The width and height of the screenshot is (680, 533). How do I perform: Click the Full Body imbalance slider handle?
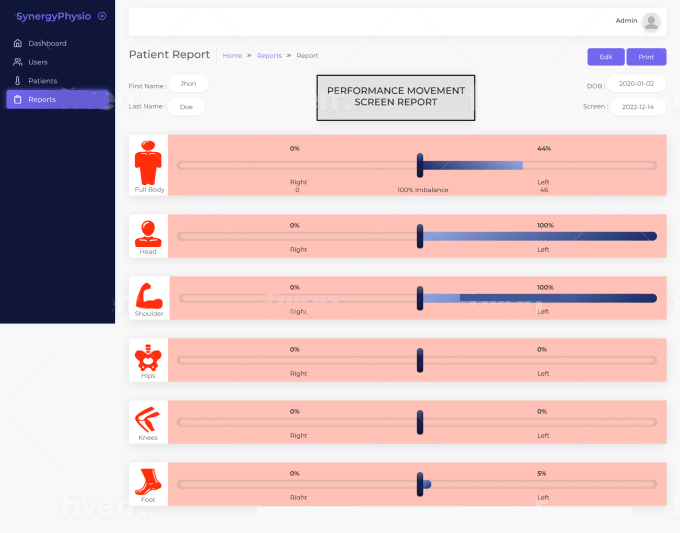(x=420, y=165)
